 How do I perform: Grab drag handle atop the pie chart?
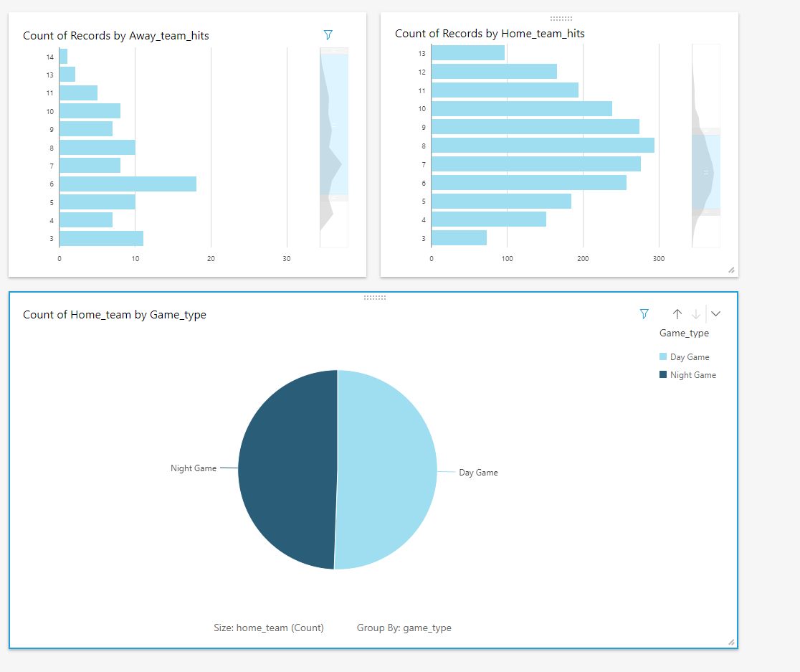coord(374,297)
